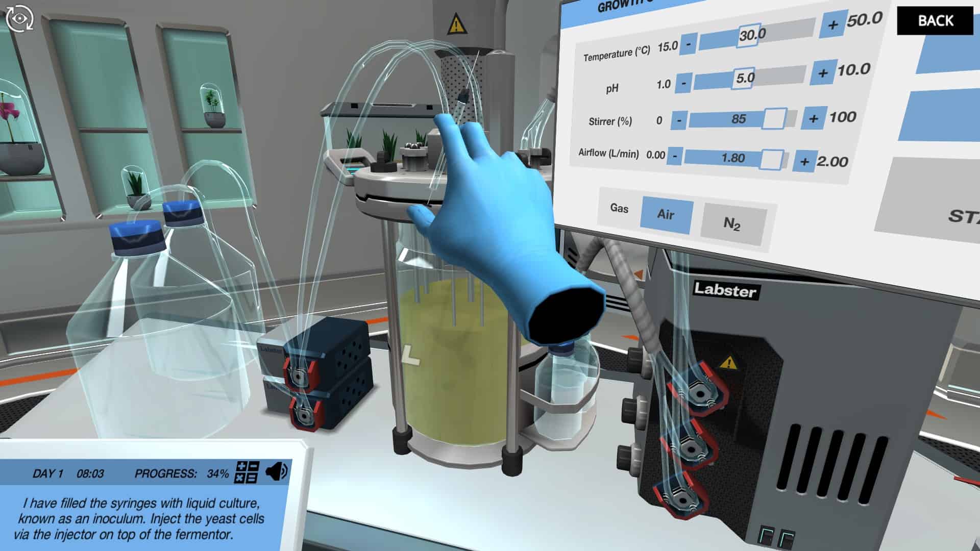Click the stirrer slider handle at 85

click(x=774, y=119)
